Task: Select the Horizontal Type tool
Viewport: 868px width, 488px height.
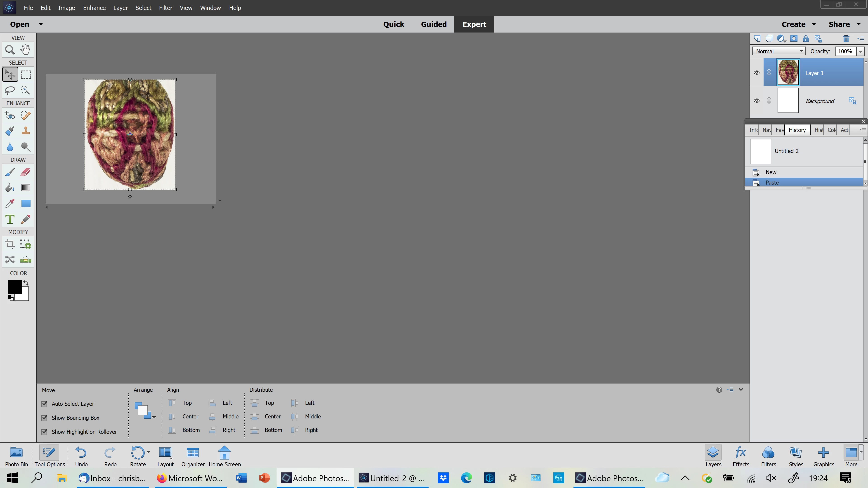Action: [10, 219]
